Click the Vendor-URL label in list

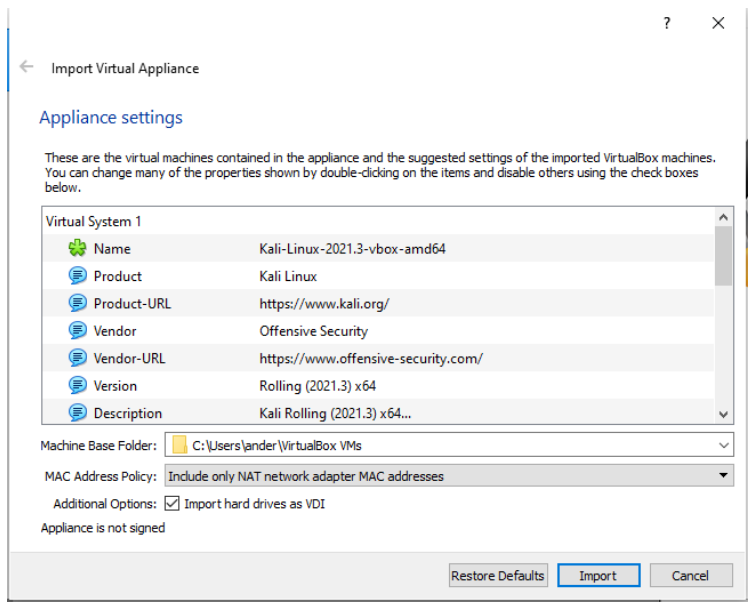(130, 359)
